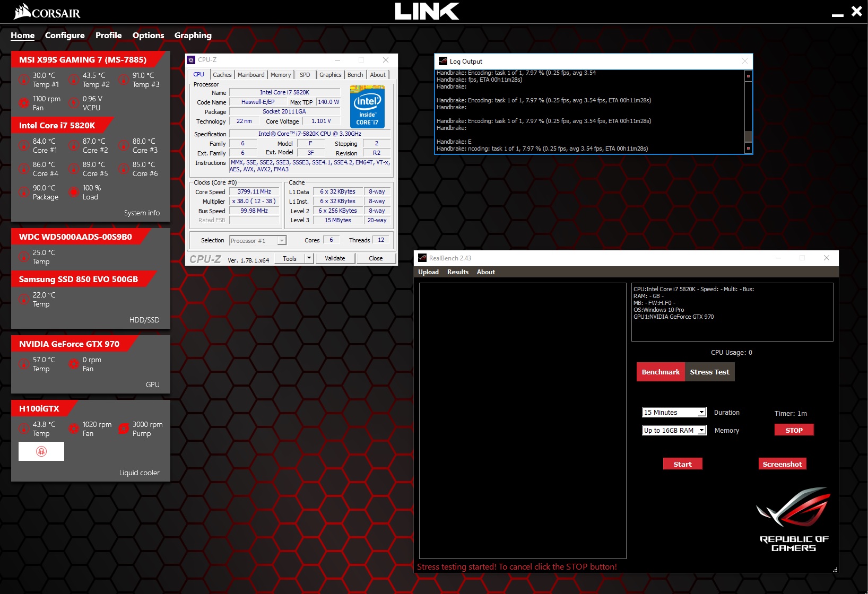Open the Home tab in Corsair Link
This screenshot has width=868, height=594.
pos(23,36)
